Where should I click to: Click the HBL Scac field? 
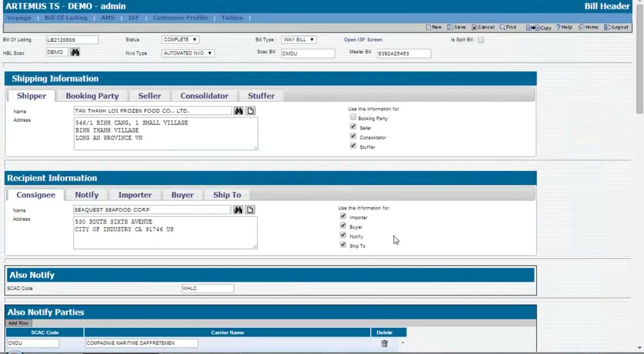click(57, 53)
